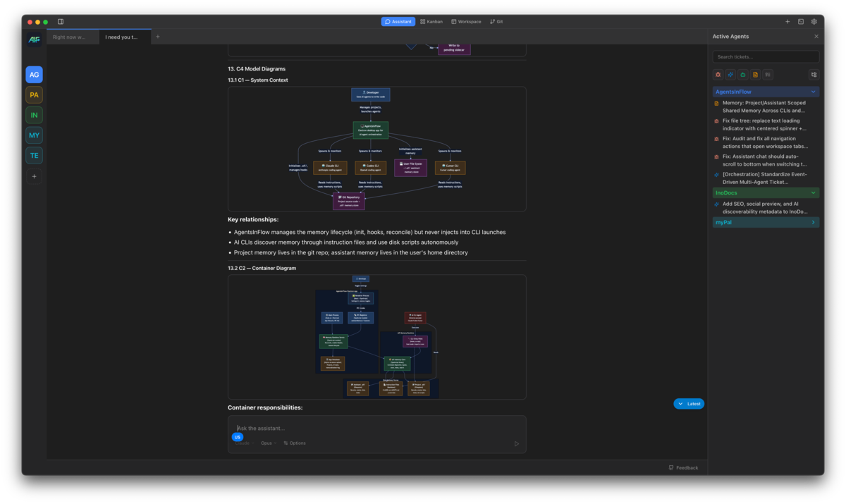Click the + icon to add new agent
Screen dimensions: 846x504
(34, 176)
